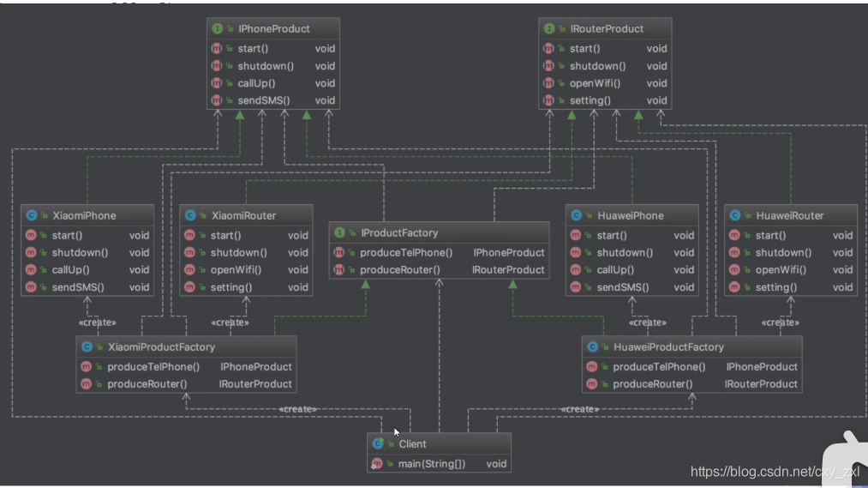The image size is (868, 488).
Task: Click callUp() in the HuaweiPhone node
Action: tap(615, 270)
